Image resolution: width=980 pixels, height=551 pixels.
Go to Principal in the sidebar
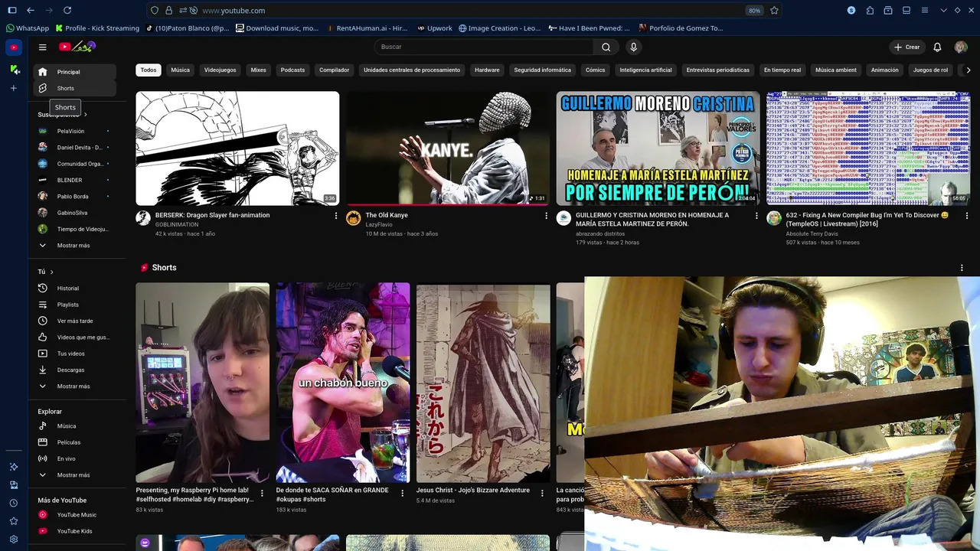(75, 72)
